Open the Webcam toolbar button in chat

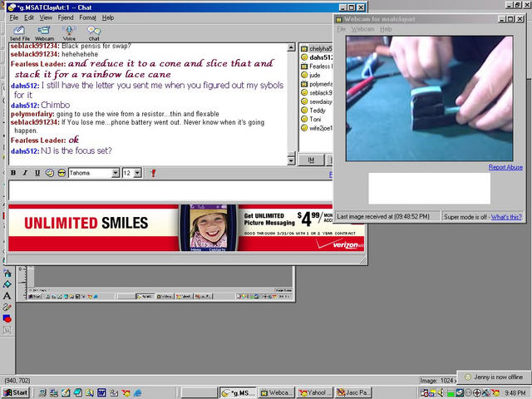coord(44,33)
